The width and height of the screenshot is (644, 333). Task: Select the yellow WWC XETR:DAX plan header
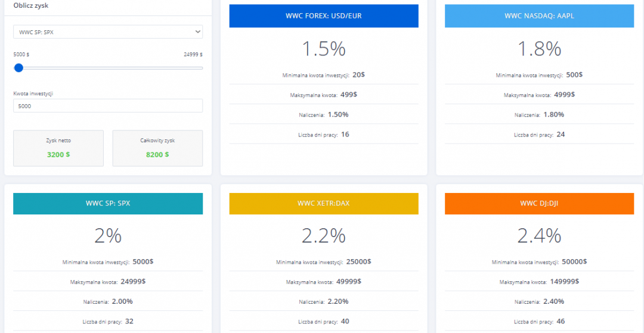pyautogui.click(x=324, y=203)
